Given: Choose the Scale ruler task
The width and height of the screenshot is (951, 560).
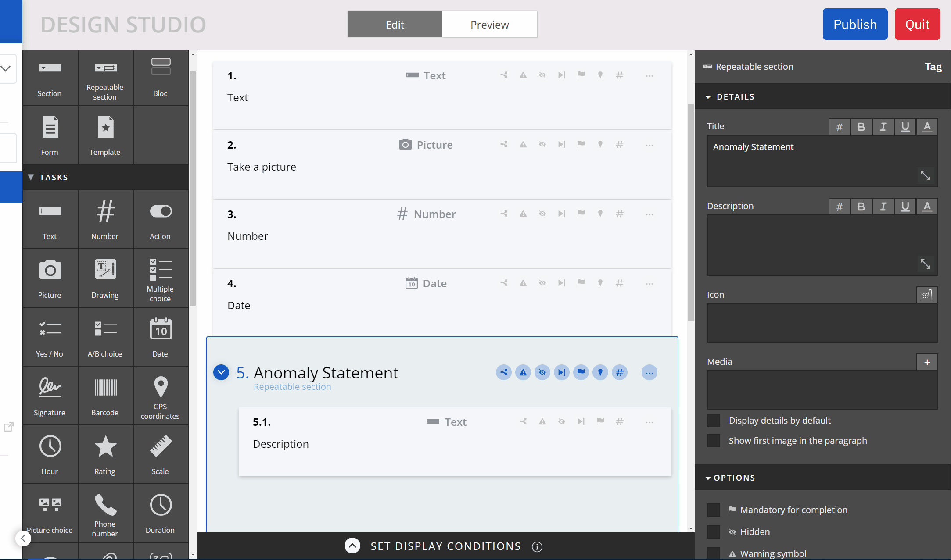Looking at the screenshot, I should pyautogui.click(x=161, y=455).
